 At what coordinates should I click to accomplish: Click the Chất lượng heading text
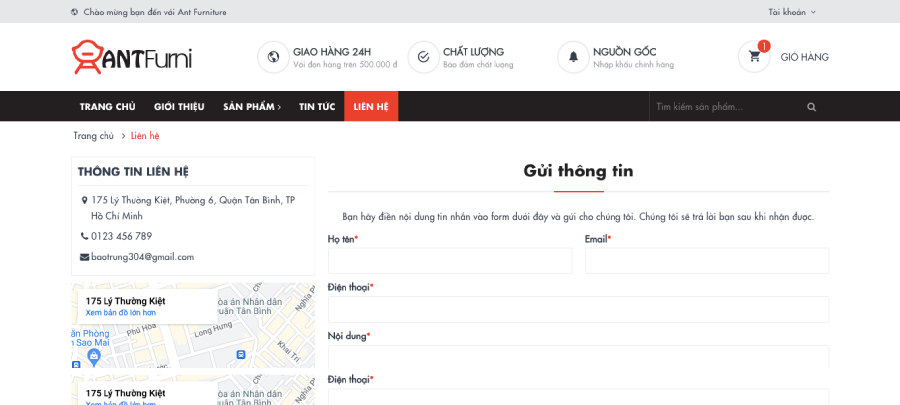474,52
